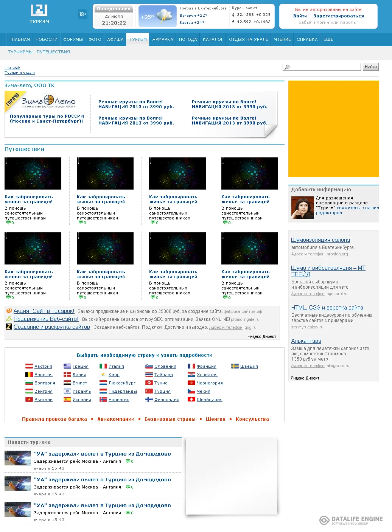This screenshot has height=532, width=392.
Task: Open the Шумоизоляция салона ad link
Action: (320, 240)
